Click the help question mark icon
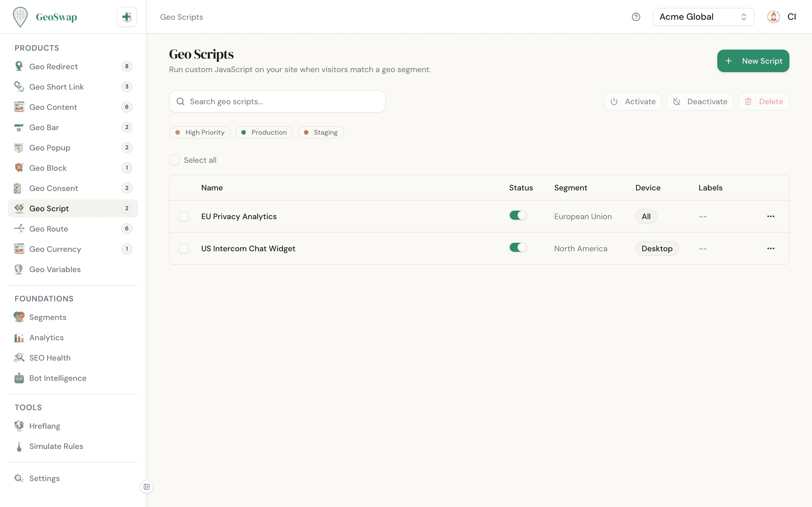The width and height of the screenshot is (812, 507). (636, 17)
